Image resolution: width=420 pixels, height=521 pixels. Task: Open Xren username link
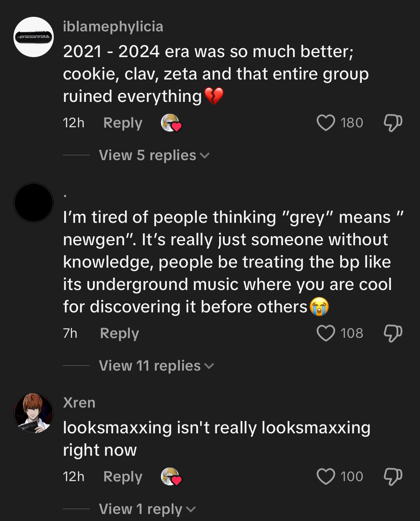pyautogui.click(x=79, y=403)
